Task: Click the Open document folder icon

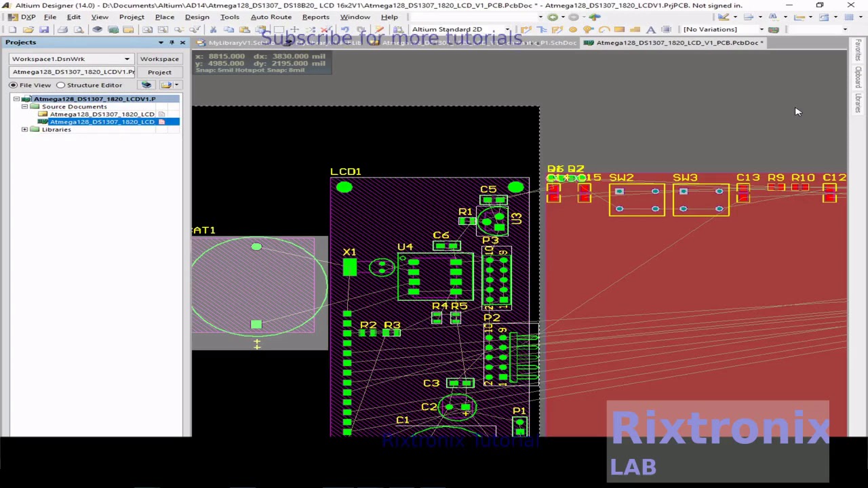Action: (x=28, y=30)
